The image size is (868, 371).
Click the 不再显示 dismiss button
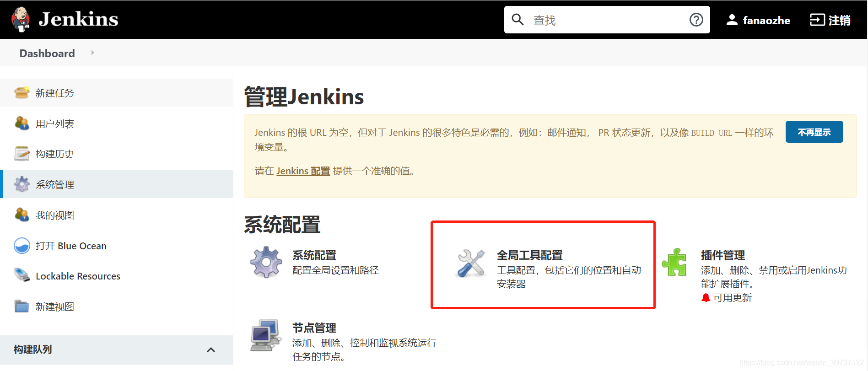tap(814, 132)
